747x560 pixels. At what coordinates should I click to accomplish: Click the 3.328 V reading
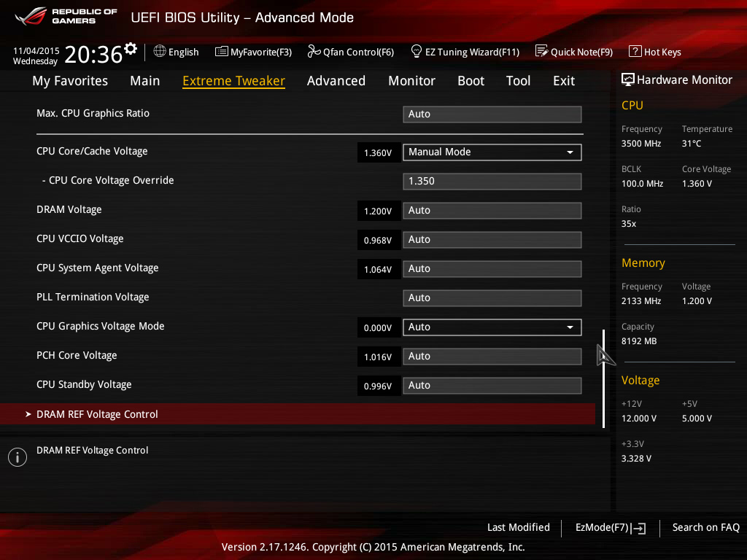(636, 458)
